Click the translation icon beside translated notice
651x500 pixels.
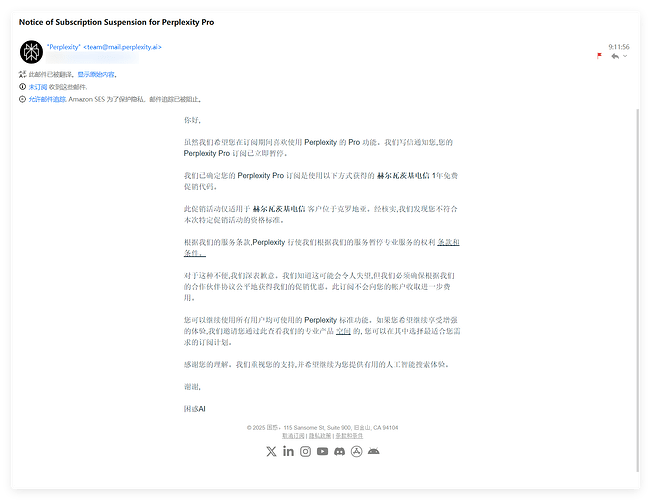coord(22,74)
